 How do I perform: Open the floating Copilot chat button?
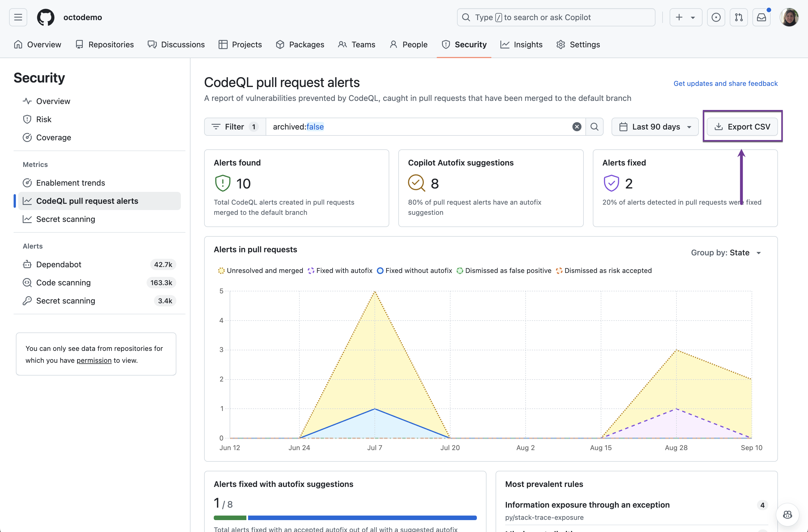click(x=787, y=514)
